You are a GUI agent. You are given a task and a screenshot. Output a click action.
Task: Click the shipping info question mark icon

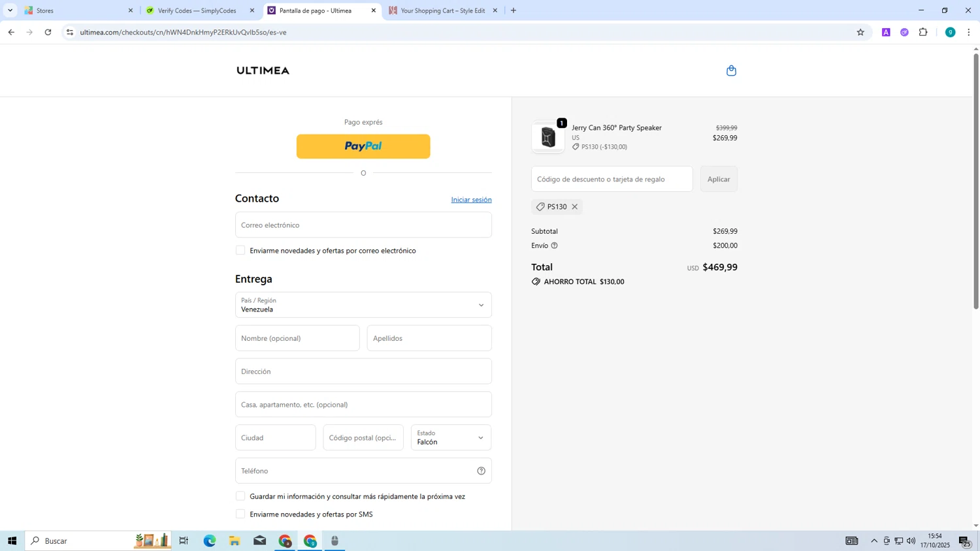[x=554, y=245]
